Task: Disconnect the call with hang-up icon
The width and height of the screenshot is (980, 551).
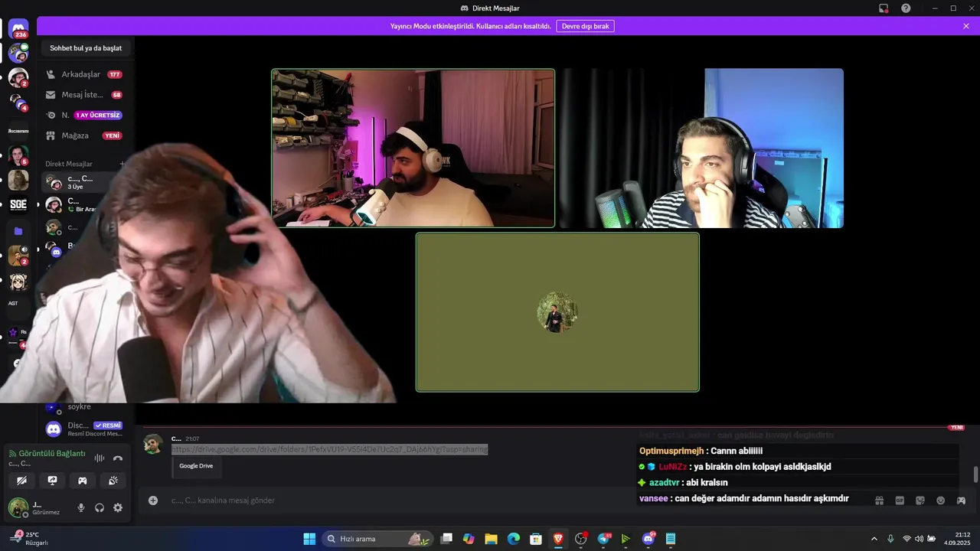Action: [118, 458]
